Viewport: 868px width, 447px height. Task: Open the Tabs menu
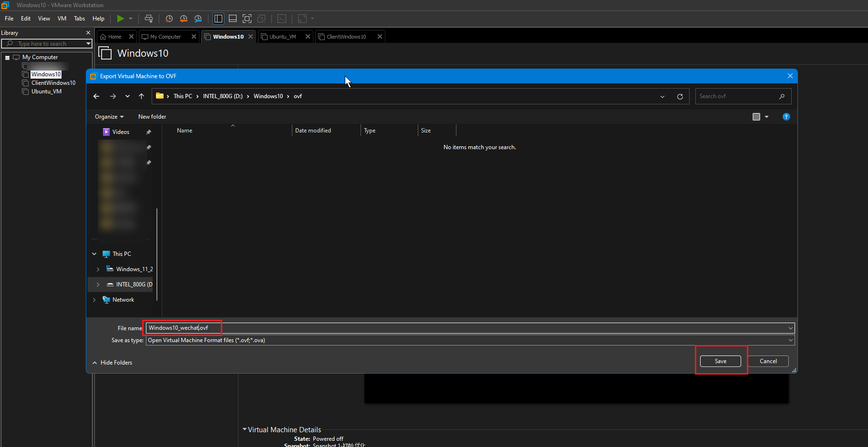(80, 19)
